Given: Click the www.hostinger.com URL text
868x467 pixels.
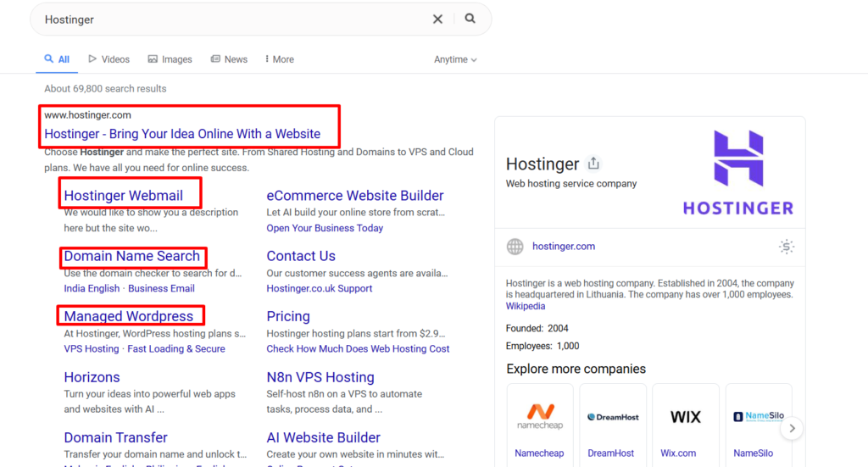Looking at the screenshot, I should coord(87,115).
